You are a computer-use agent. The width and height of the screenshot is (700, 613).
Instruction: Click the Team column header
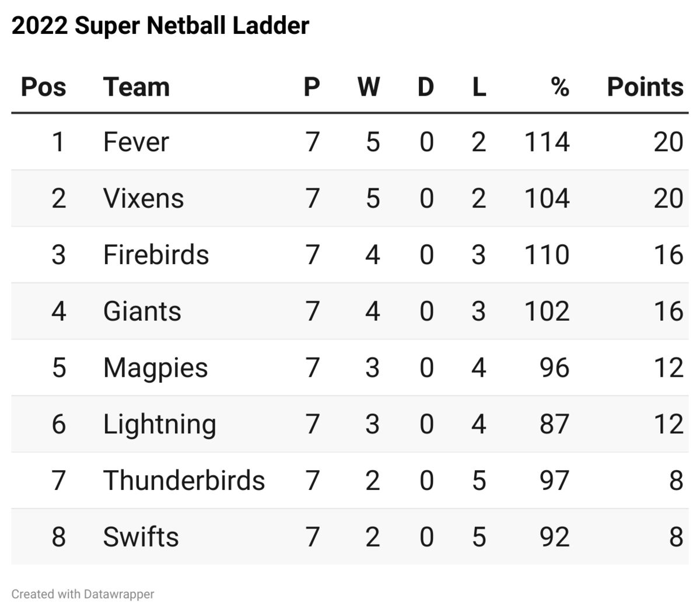pyautogui.click(x=136, y=87)
